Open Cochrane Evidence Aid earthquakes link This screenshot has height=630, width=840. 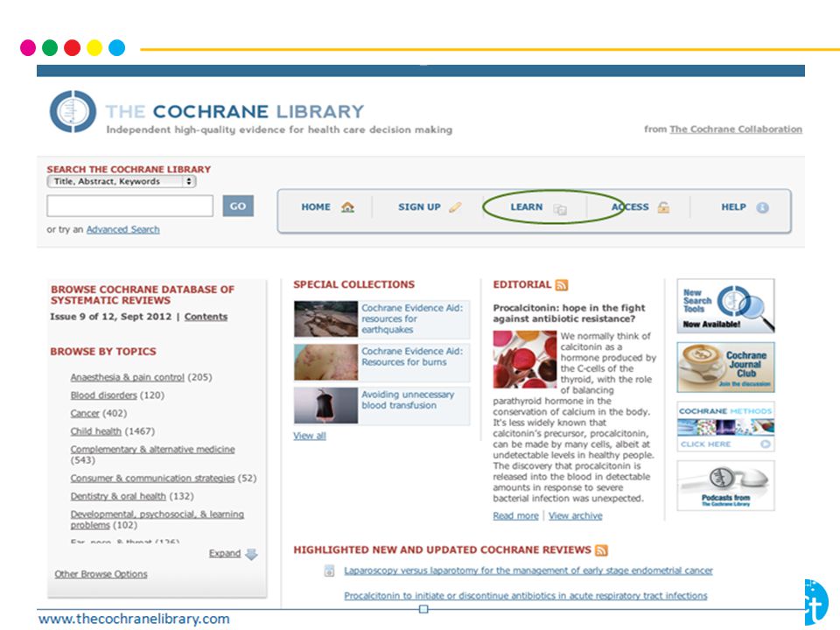pos(412,318)
